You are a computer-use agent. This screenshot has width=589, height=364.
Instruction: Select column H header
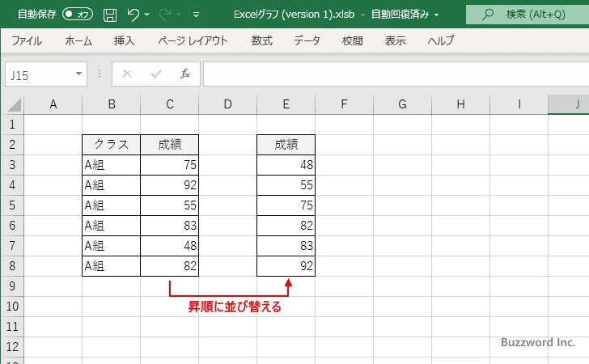click(x=460, y=104)
